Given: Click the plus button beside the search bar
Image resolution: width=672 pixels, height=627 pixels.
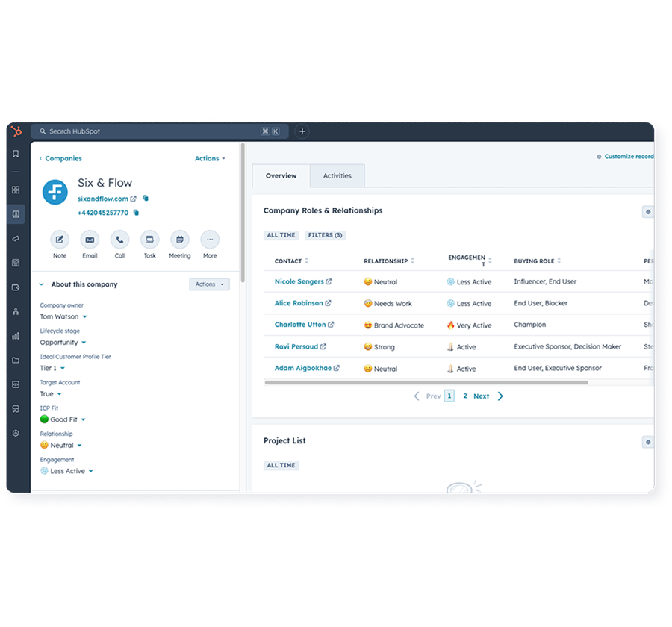Looking at the screenshot, I should 302,131.
